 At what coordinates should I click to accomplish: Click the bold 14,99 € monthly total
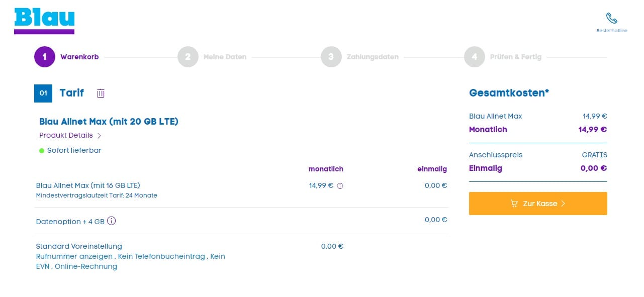(593, 129)
